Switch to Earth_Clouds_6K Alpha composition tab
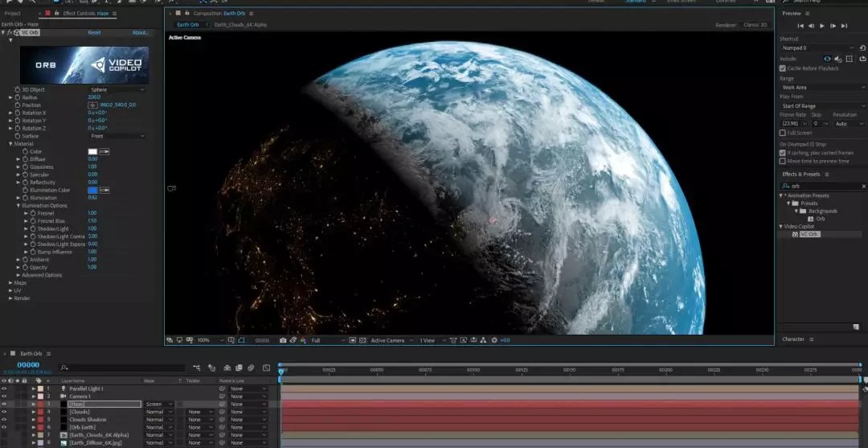Viewport: 868px width, 448px height. click(240, 25)
